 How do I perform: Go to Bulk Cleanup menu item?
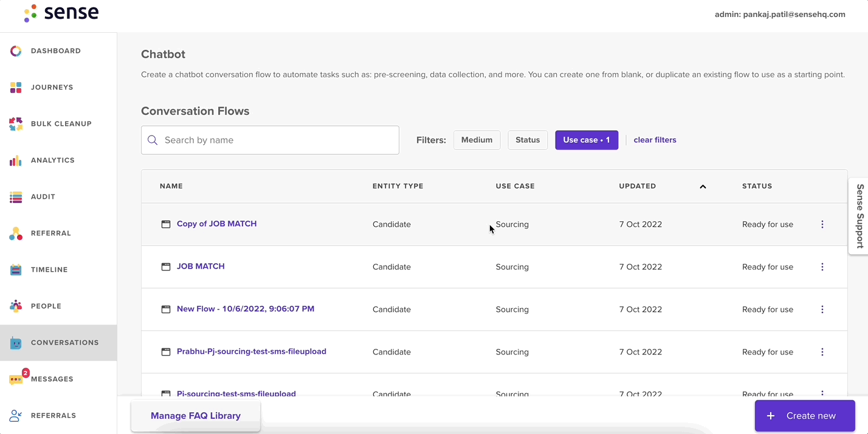(x=61, y=124)
